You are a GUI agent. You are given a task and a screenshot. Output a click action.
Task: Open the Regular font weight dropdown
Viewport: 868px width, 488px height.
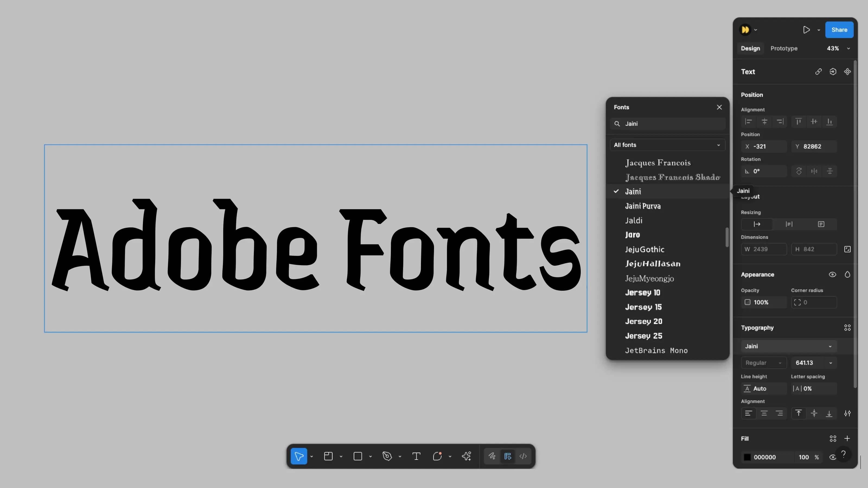pos(764,363)
